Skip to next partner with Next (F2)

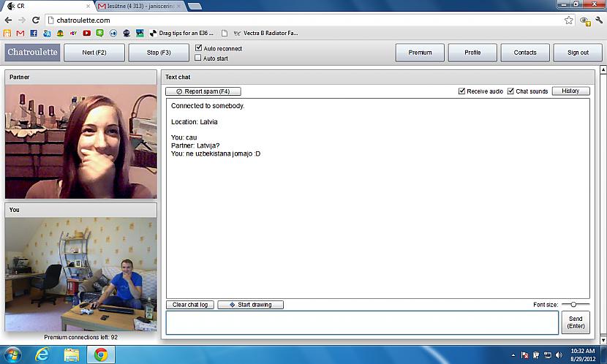(x=94, y=53)
